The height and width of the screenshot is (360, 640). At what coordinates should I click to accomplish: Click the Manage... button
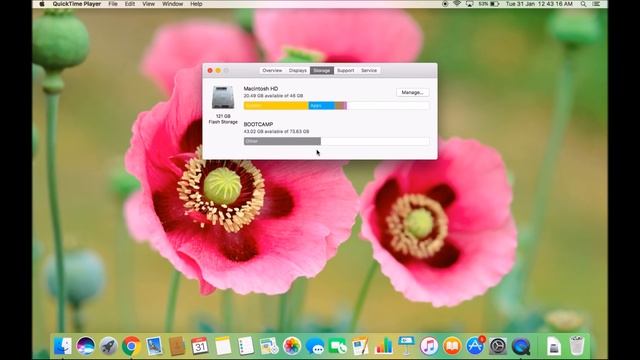(412, 93)
